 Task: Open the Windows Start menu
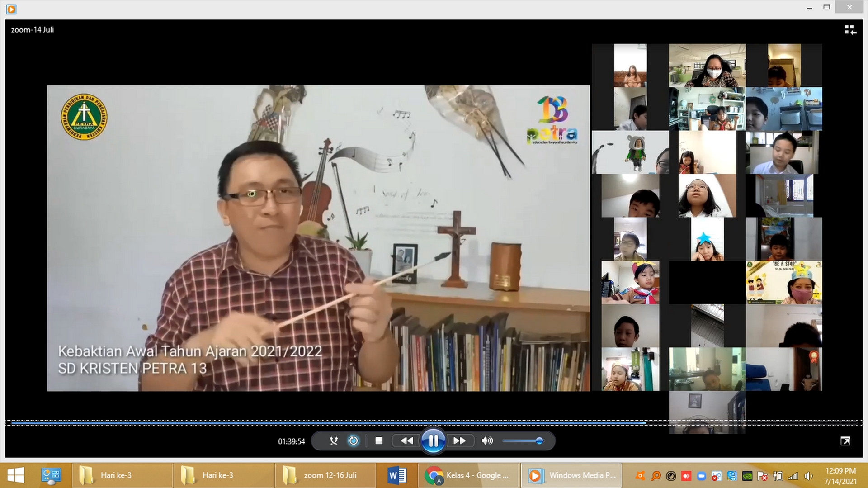pos(16,475)
